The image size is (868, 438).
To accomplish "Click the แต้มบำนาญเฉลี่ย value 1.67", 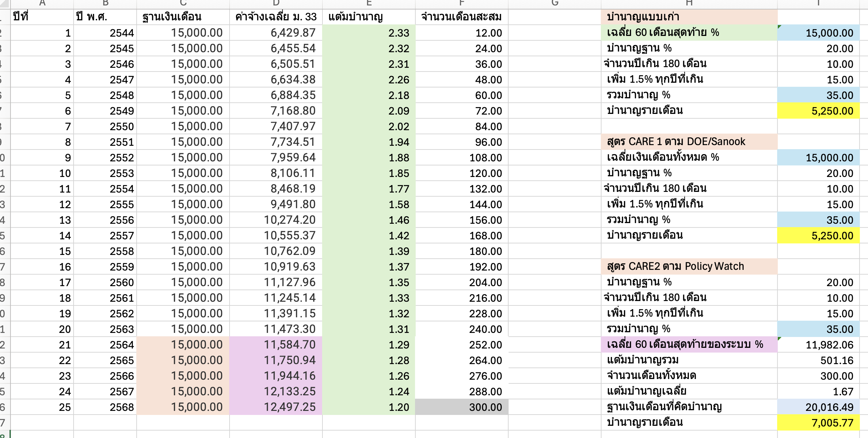I will point(818,392).
